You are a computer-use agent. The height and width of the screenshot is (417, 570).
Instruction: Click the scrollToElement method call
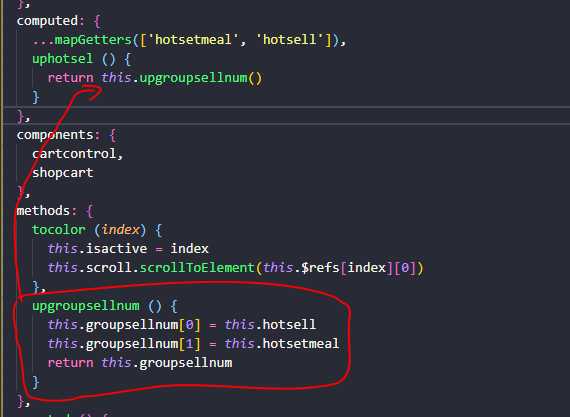coord(197,268)
